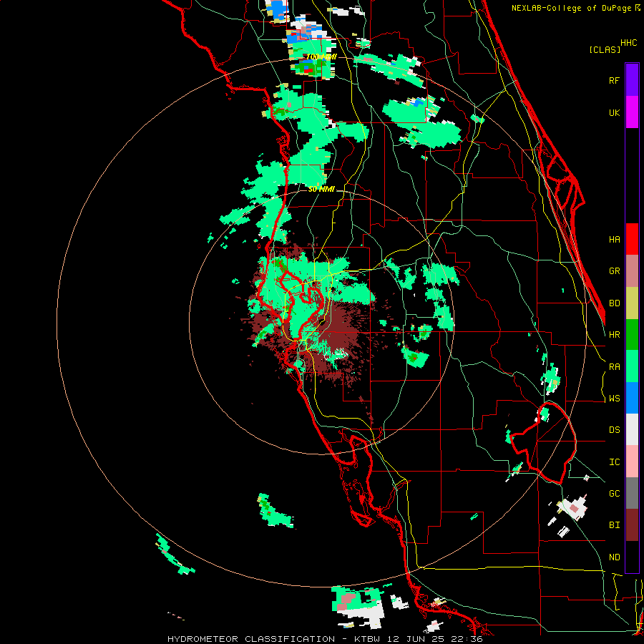Click the BD yellow legend swatch
This screenshot has width=644, height=644.
coord(632,303)
